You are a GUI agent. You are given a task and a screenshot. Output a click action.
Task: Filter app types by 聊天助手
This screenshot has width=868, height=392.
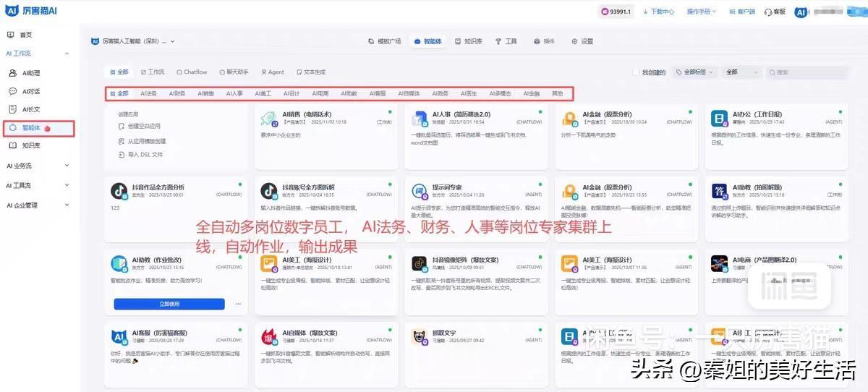(x=234, y=72)
